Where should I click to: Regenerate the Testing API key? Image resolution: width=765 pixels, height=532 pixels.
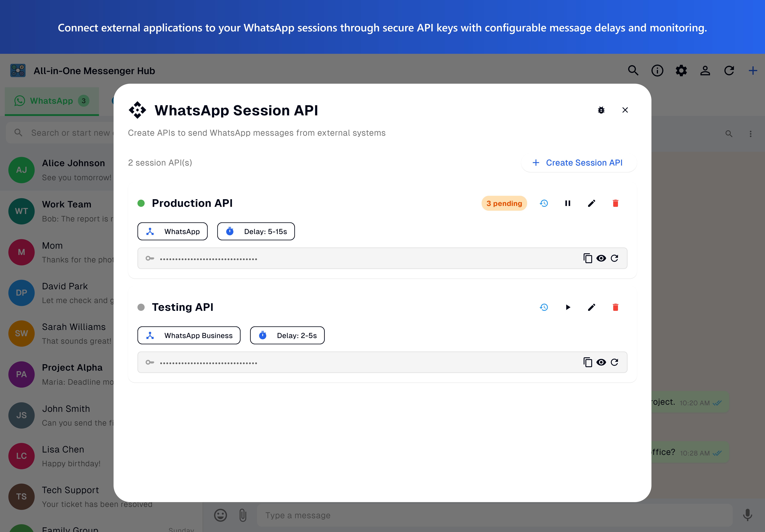coord(614,362)
